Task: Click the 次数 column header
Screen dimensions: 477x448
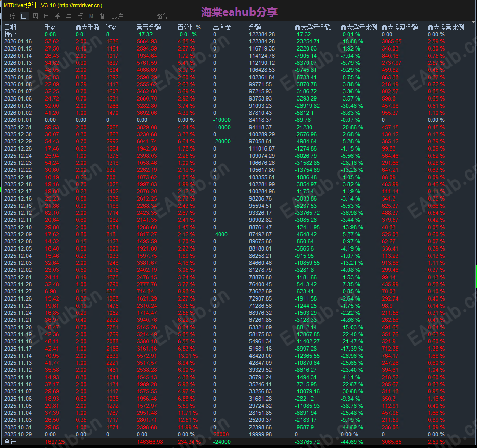Action: click(112, 27)
